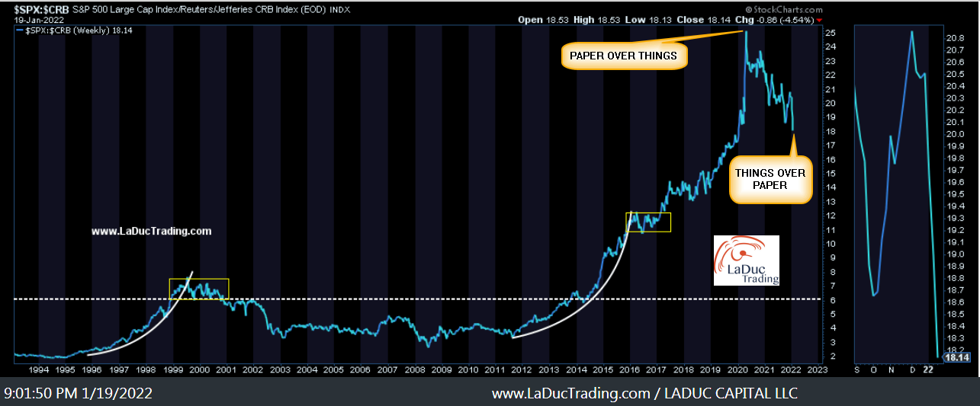Click the 22 year label under the mini chart
980x406 pixels.
(930, 369)
